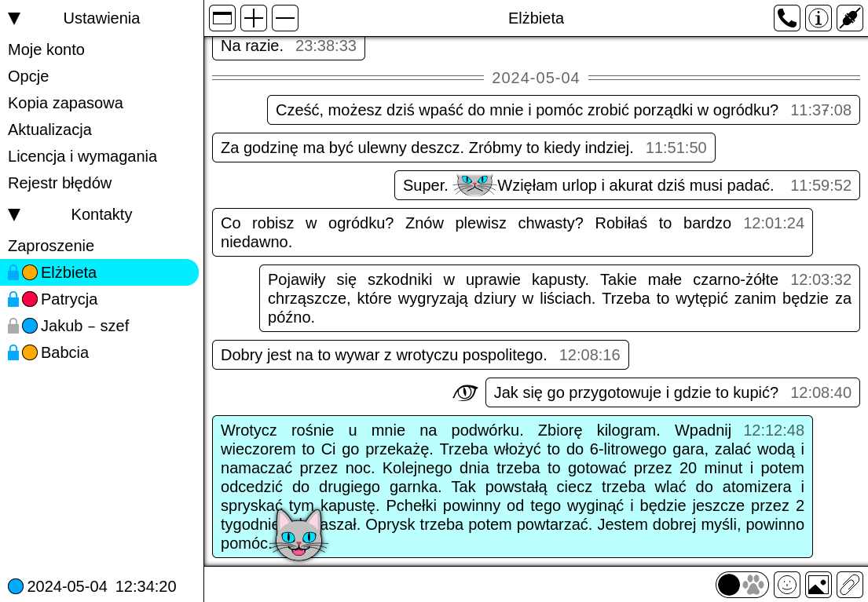Click the 'Wzięłam urlop' message text

[635, 185]
